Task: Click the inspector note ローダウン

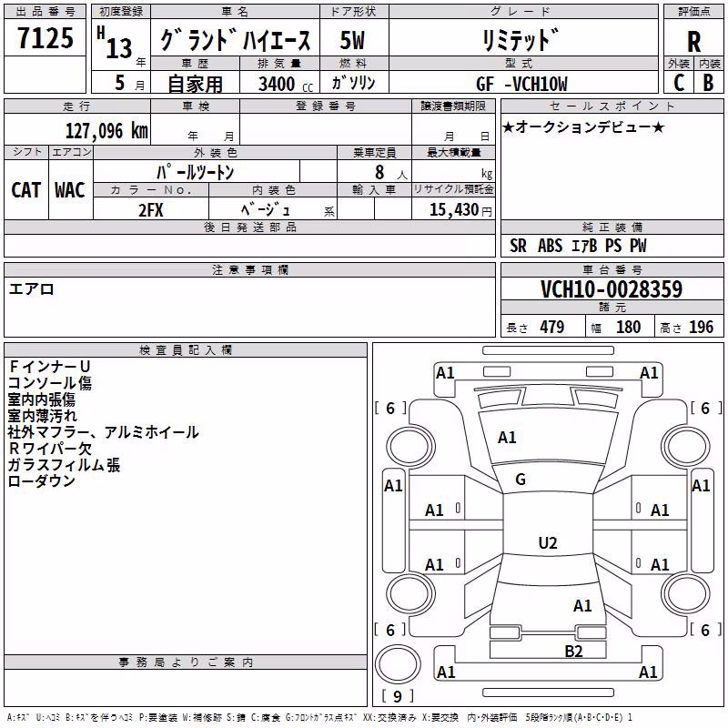Action: point(42,481)
